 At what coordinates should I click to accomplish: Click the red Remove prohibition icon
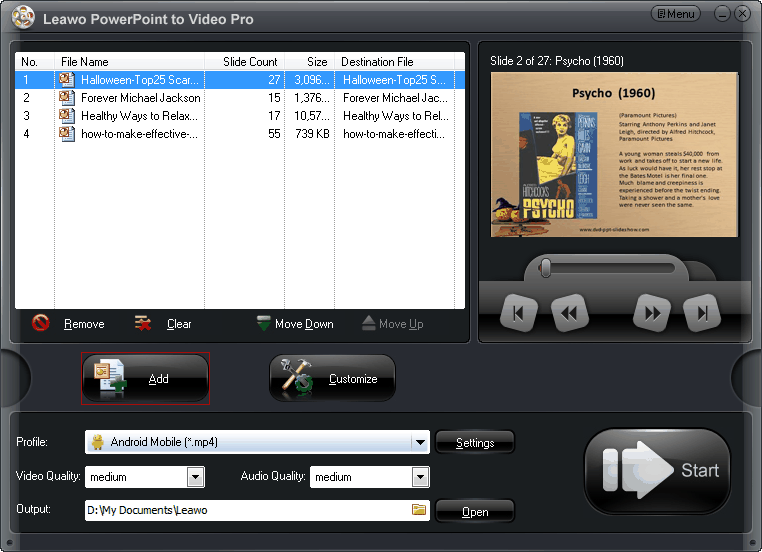[41, 323]
